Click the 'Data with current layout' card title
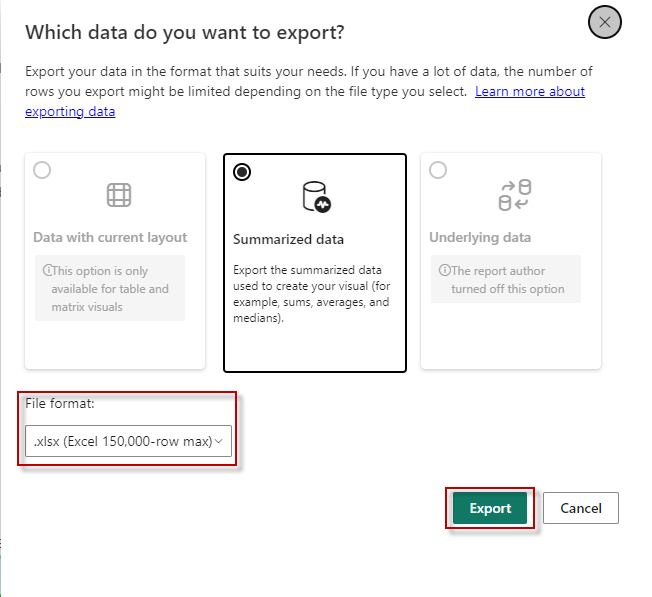This screenshot has height=597, width=652. coord(110,238)
